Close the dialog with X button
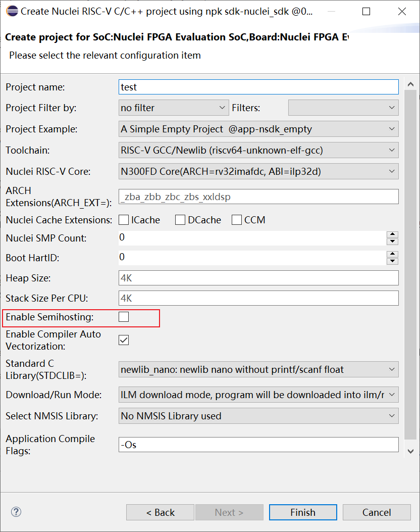Viewport: 420px width, 532px height. [x=402, y=12]
